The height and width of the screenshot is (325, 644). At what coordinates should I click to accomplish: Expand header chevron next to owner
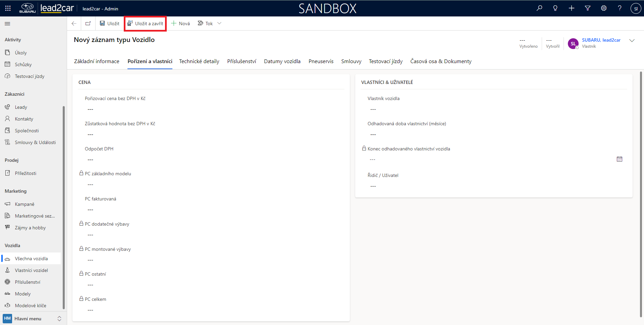click(632, 41)
